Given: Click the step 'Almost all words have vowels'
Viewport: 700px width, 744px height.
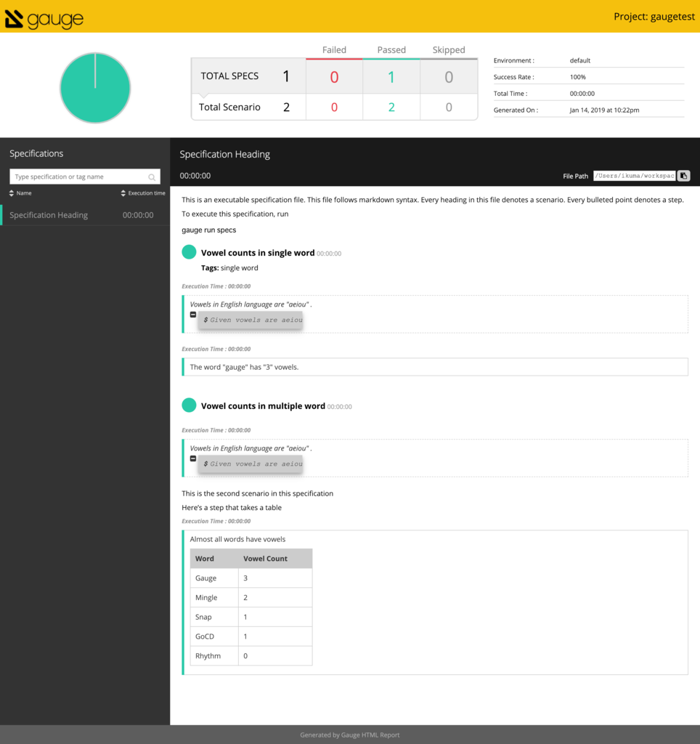Looking at the screenshot, I should [x=237, y=540].
